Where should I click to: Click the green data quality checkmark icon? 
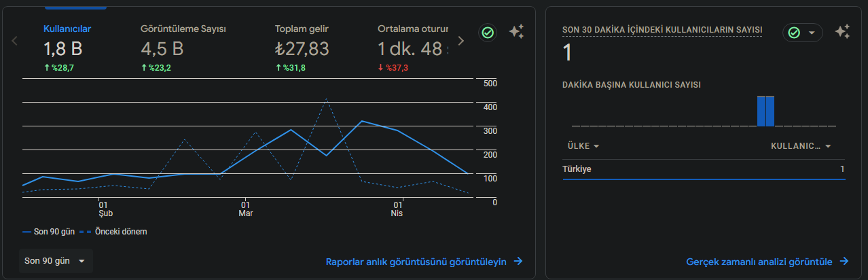[x=487, y=33]
